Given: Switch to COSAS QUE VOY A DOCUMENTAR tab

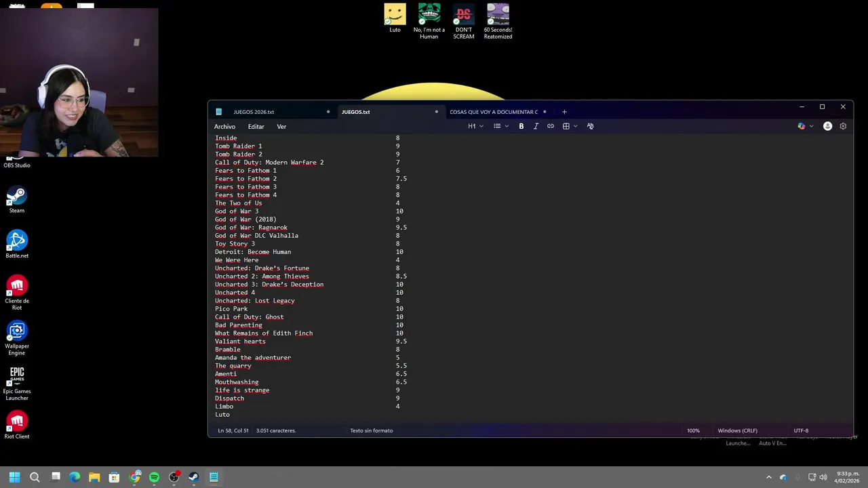Looking at the screenshot, I should tap(494, 112).
